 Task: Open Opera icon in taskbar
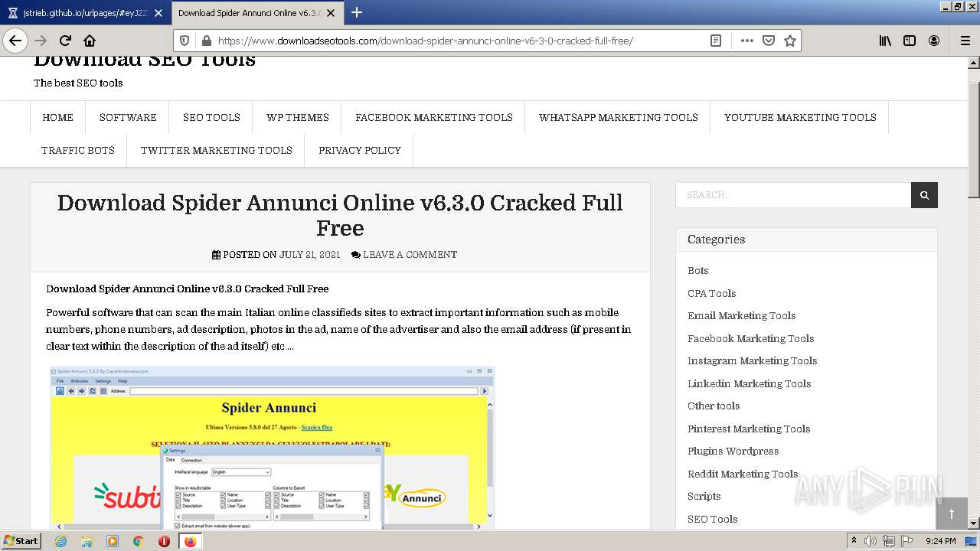coord(164,541)
